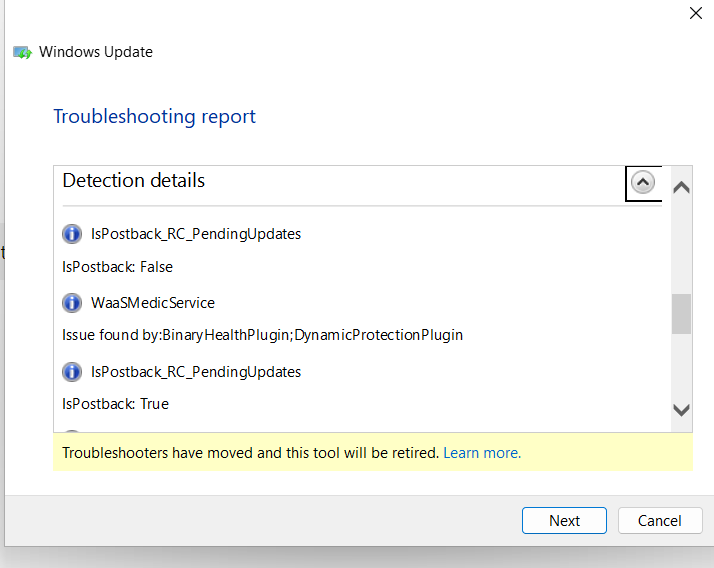714x568 pixels.
Task: Click the scrollbar up arrow
Action: tap(681, 187)
